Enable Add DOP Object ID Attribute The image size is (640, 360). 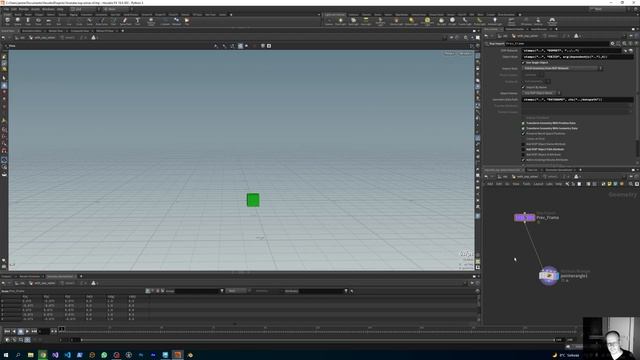(x=523, y=155)
